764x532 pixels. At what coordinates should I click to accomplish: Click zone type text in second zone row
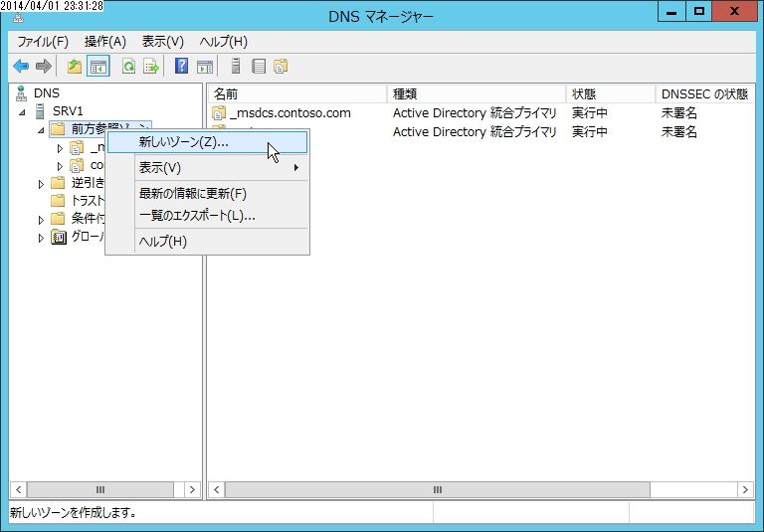[475, 131]
